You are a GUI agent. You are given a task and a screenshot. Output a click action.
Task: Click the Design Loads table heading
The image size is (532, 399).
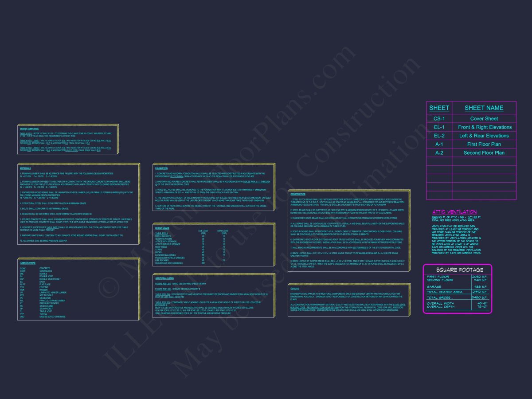162,228
